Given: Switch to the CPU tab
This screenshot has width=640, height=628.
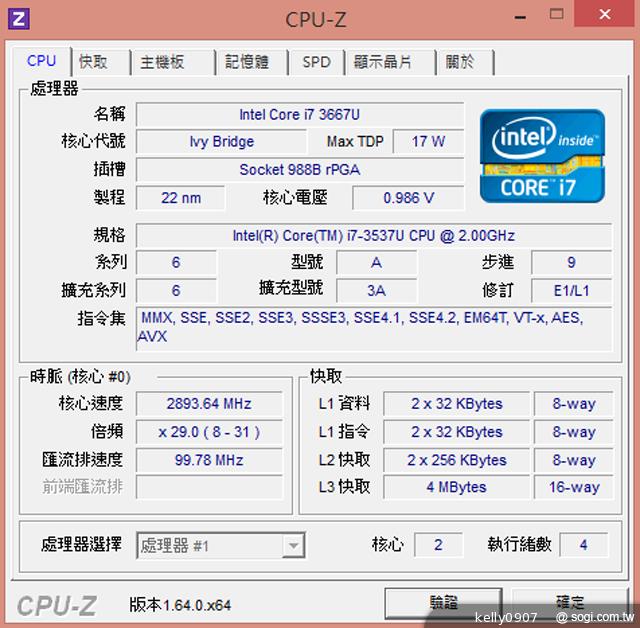Looking at the screenshot, I should click(x=42, y=61).
